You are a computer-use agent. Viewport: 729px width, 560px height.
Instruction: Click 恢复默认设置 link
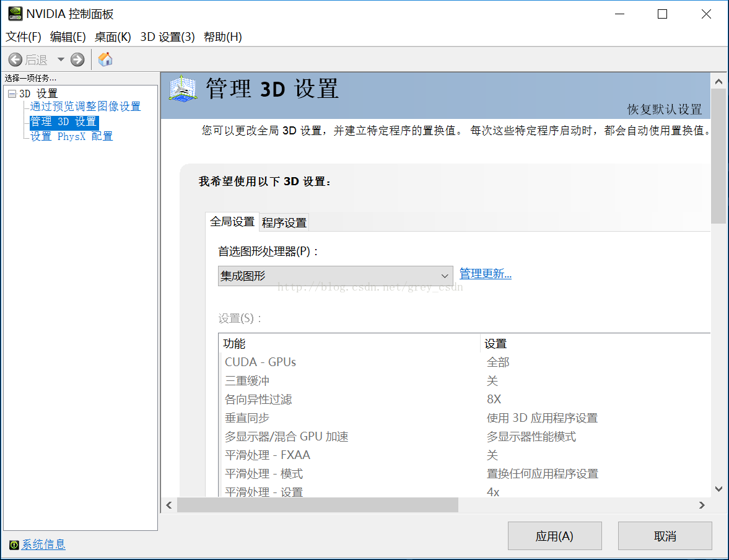tap(665, 109)
